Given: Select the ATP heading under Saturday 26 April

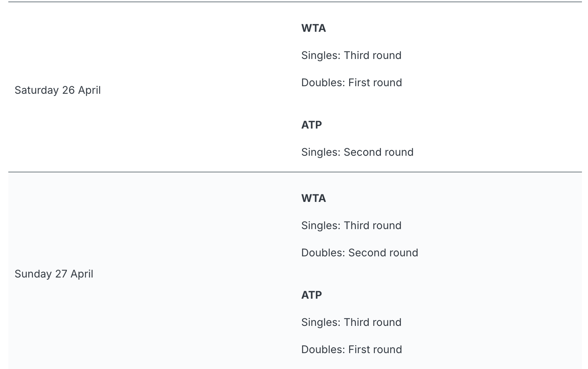Looking at the screenshot, I should click(x=311, y=125).
